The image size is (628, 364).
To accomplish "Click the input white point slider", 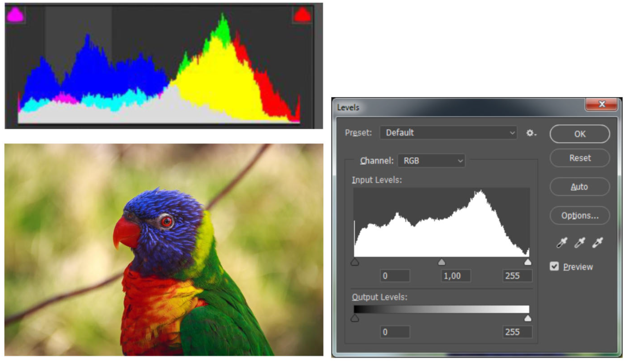I will (528, 262).
